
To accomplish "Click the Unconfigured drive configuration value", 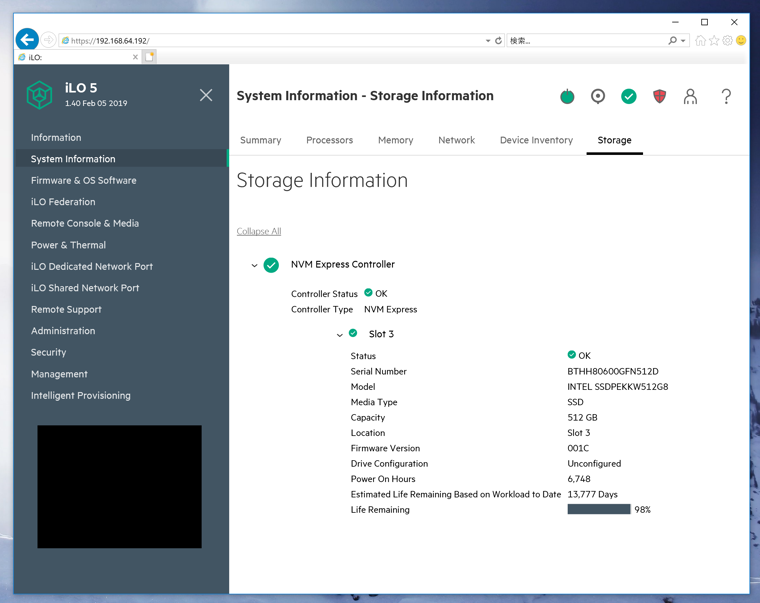I will 594,463.
